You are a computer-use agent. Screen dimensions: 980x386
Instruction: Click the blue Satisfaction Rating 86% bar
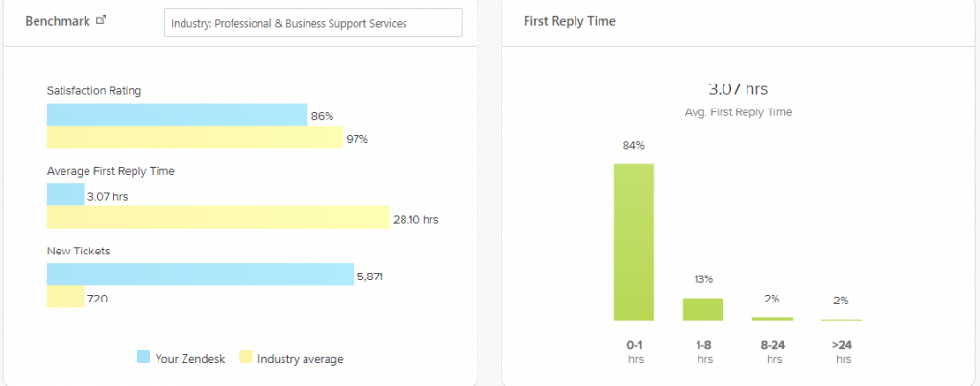coord(178,115)
